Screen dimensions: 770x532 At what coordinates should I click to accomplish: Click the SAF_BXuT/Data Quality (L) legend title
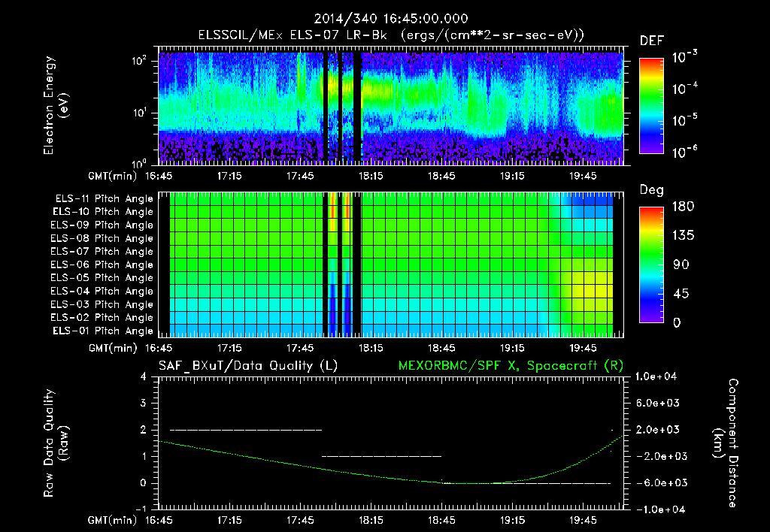[x=248, y=366]
